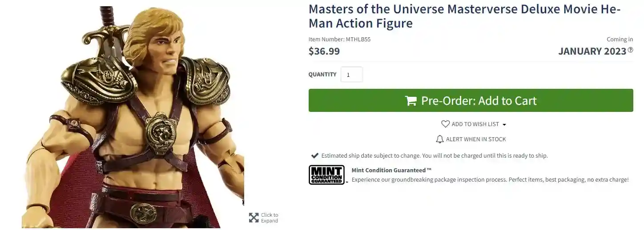Click the heart icon beside Add to Wish List

(x=445, y=124)
